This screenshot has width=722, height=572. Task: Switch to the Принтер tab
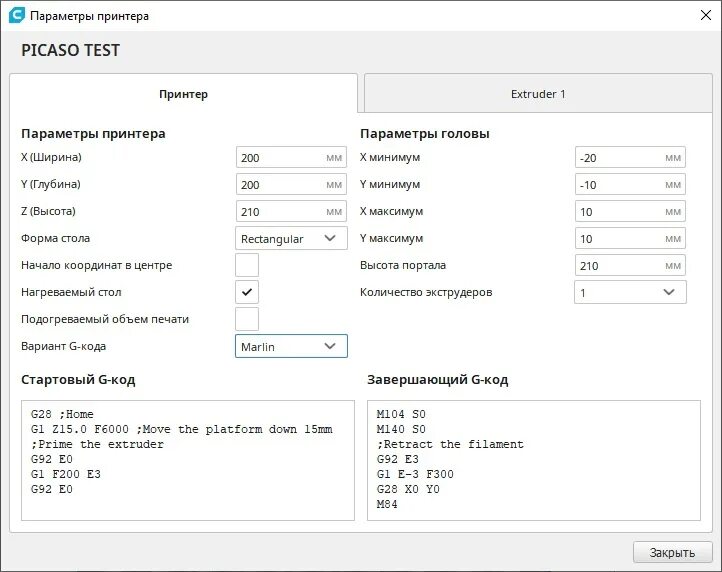183,93
